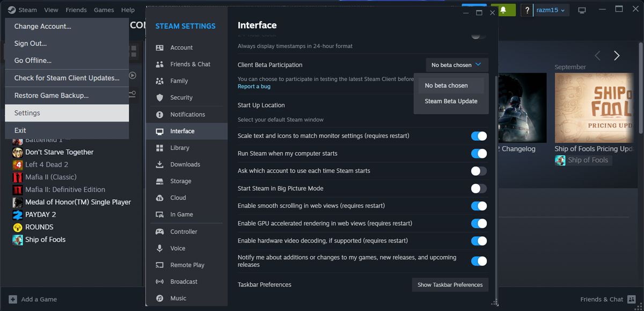This screenshot has height=311, width=644.
Task: Select Steam Beta Update from the beta dropdown
Action: click(451, 101)
